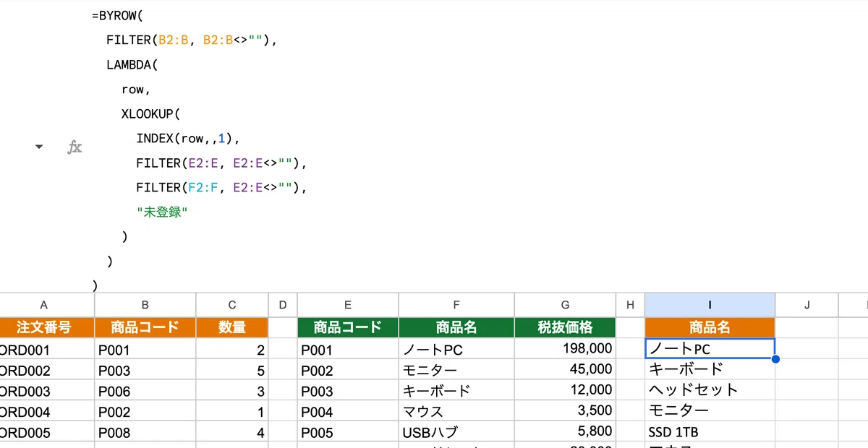The image size is (868, 448).
Task: Click cell P006 in column B
Action: tap(145, 391)
